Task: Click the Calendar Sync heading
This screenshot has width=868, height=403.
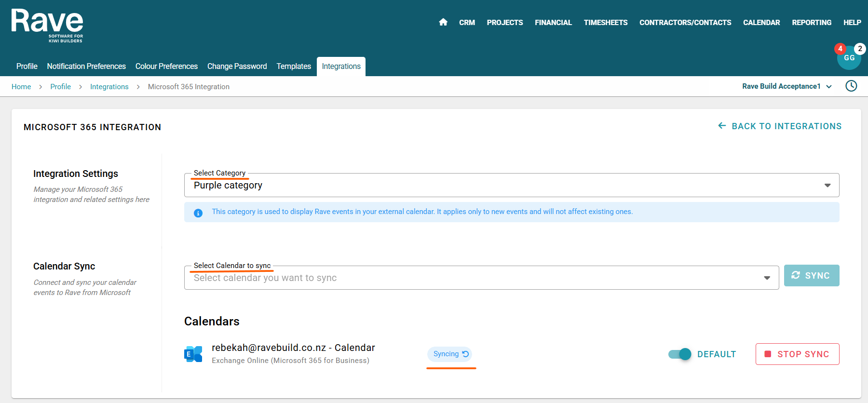Action: [64, 266]
